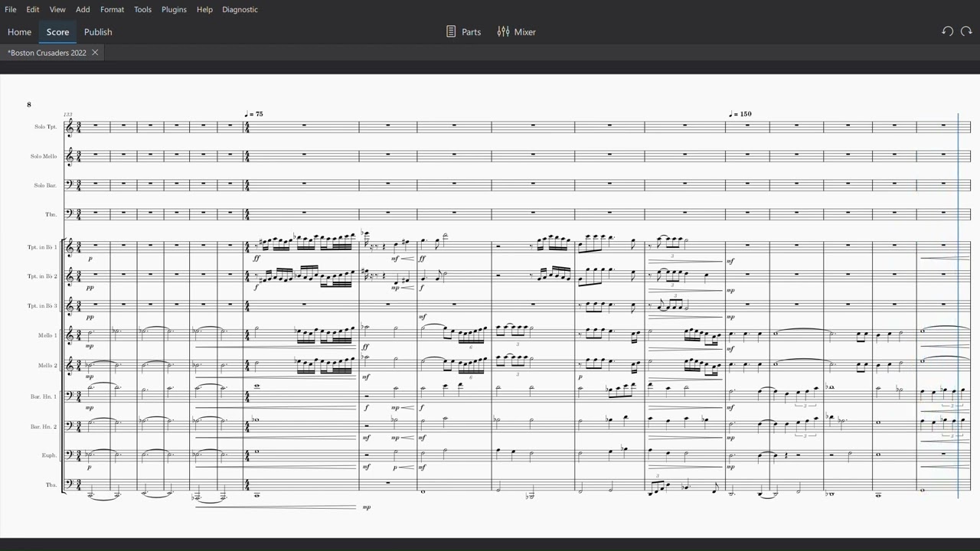This screenshot has height=551, width=980.
Task: Select the quarter note = 150 tempo marking
Action: point(740,114)
